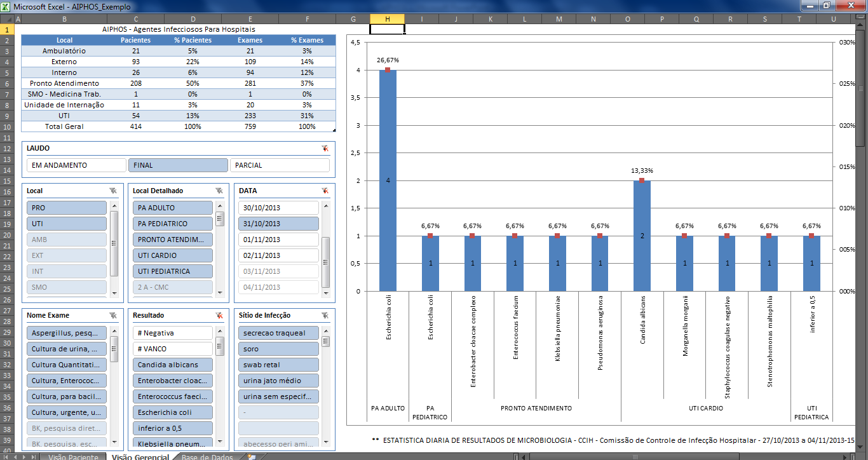868x460 pixels.
Task: Click the down arrow of Local slicer scrollbar
Action: 114,294
